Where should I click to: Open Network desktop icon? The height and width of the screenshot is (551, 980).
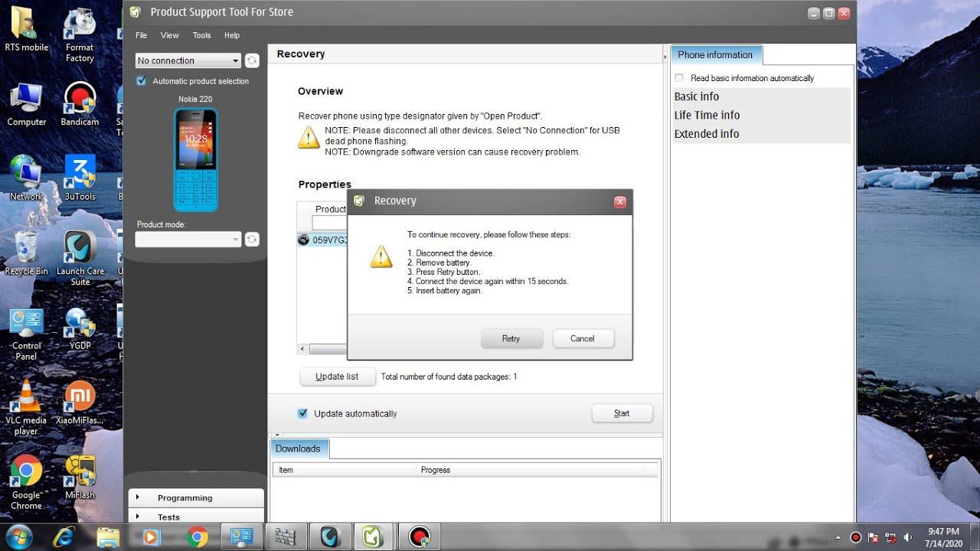[26, 178]
